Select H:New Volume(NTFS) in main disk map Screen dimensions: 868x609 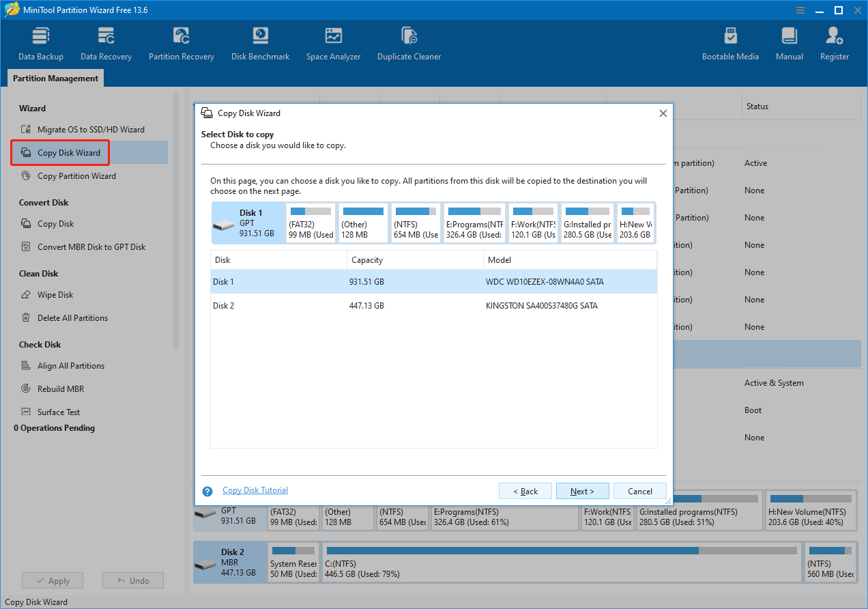click(810, 512)
